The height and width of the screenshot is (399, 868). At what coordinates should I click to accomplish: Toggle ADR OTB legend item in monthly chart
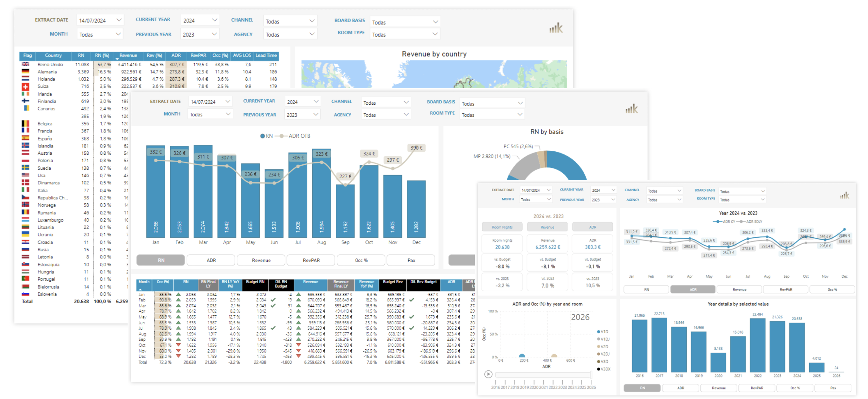point(293,136)
